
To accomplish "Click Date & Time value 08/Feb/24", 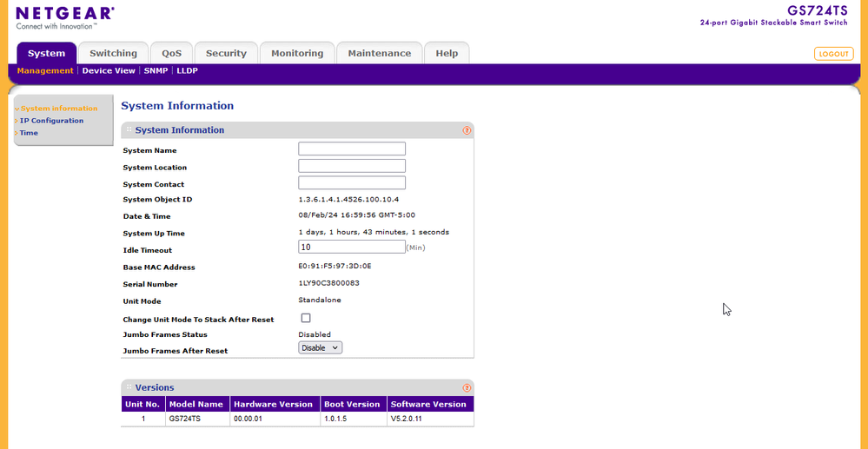I will 357,215.
